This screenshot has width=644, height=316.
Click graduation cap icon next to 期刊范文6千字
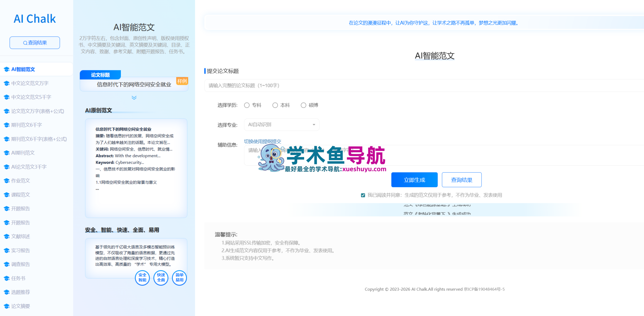7,125
